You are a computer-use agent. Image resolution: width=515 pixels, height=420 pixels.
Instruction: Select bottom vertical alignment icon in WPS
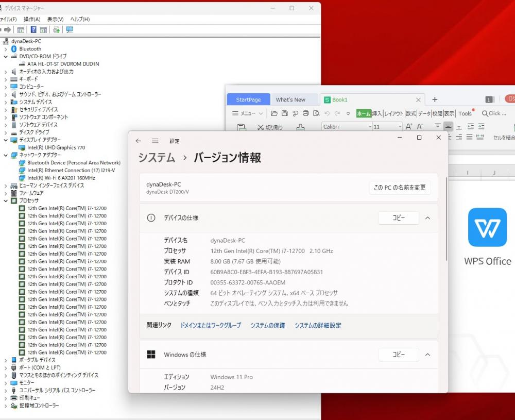coord(459,127)
